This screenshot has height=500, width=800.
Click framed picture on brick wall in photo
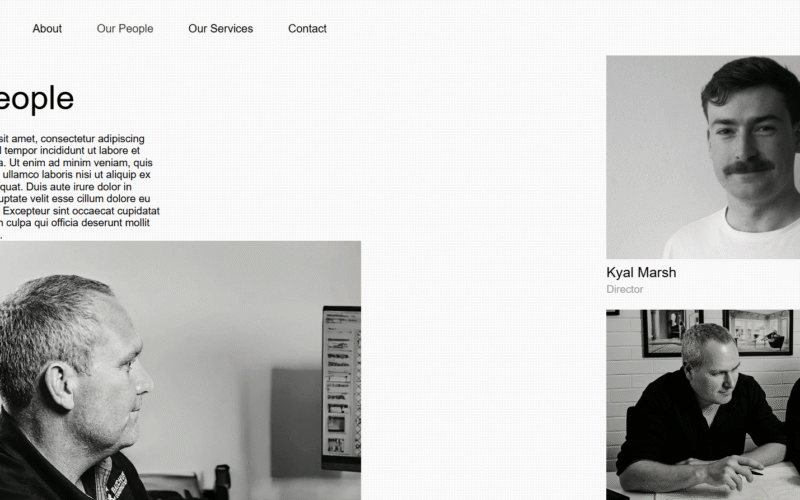pyautogui.click(x=672, y=333)
